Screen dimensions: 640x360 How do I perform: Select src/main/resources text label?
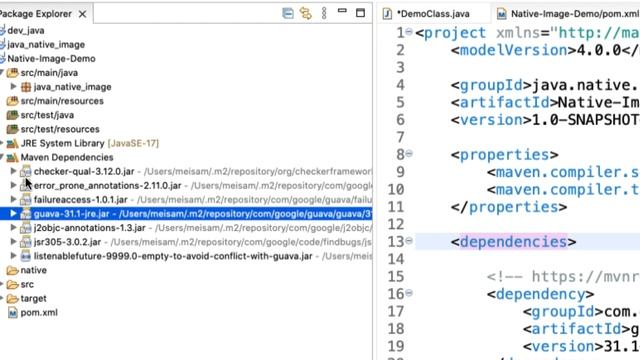tap(62, 101)
